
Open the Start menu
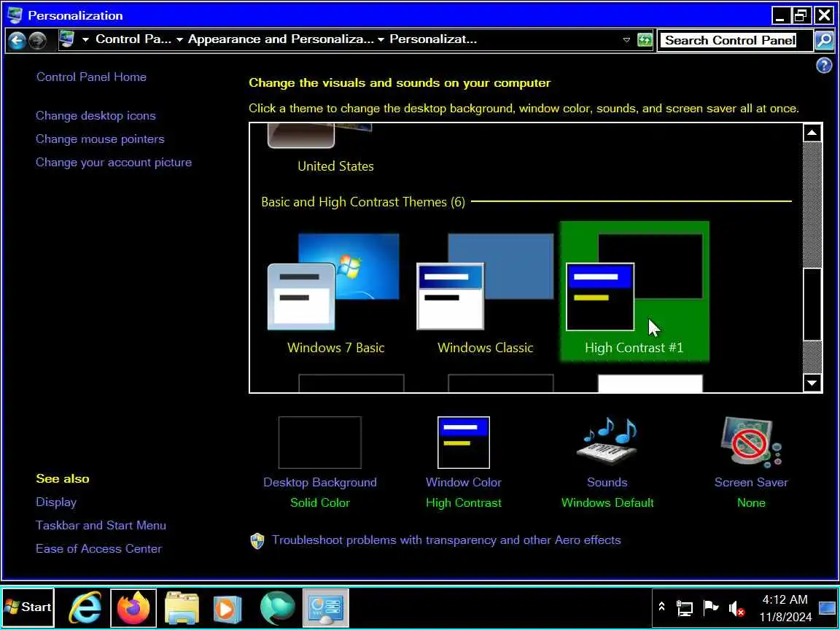pos(28,607)
